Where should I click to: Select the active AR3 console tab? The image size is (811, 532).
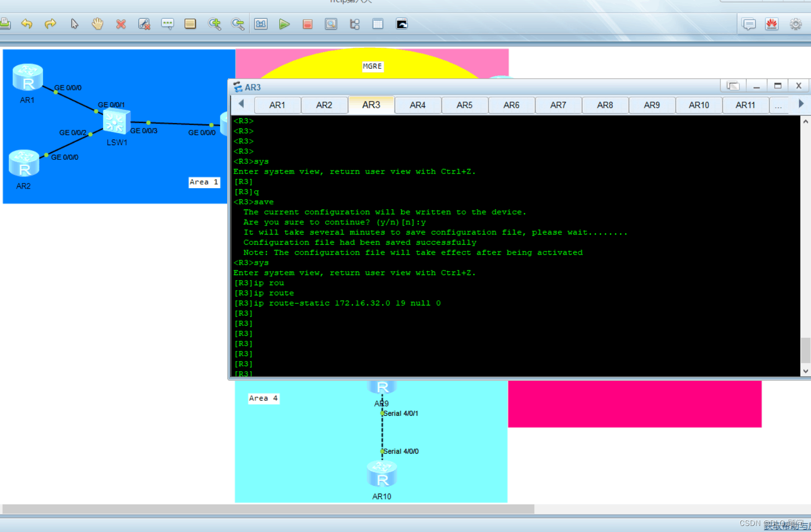(x=371, y=105)
